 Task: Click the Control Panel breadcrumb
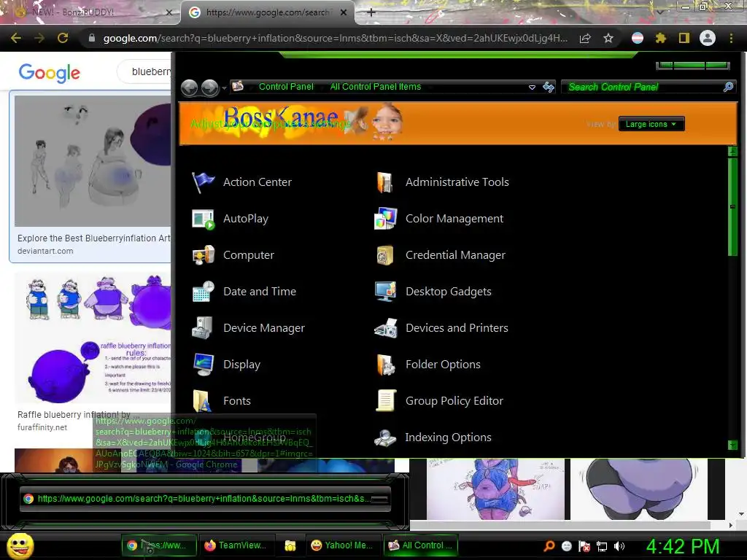[286, 87]
